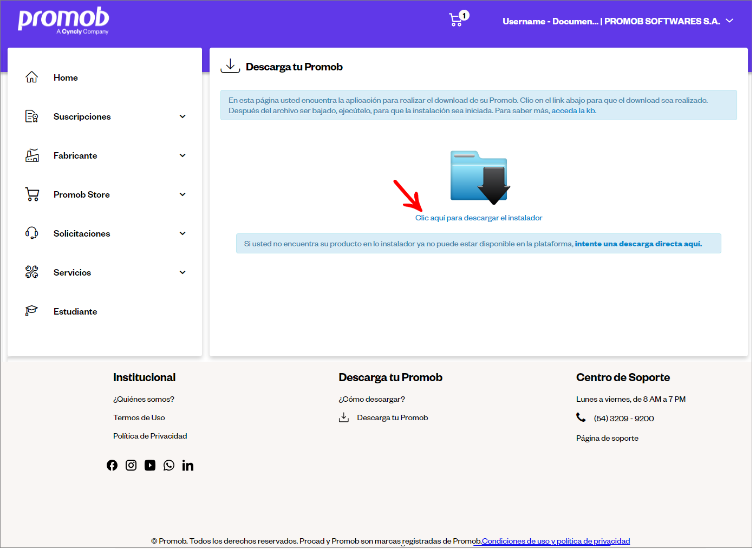Go to Home menu item
756x555 pixels.
tap(66, 78)
